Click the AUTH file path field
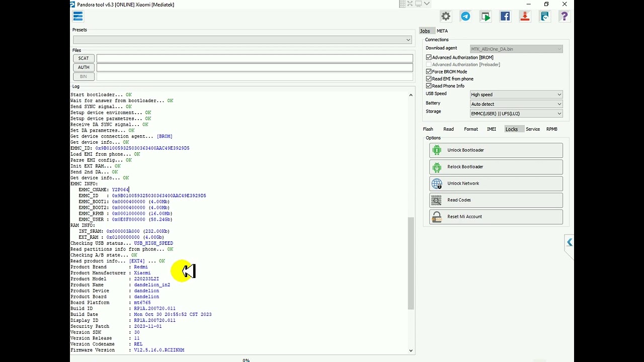This screenshot has width=644, height=362. (x=255, y=67)
